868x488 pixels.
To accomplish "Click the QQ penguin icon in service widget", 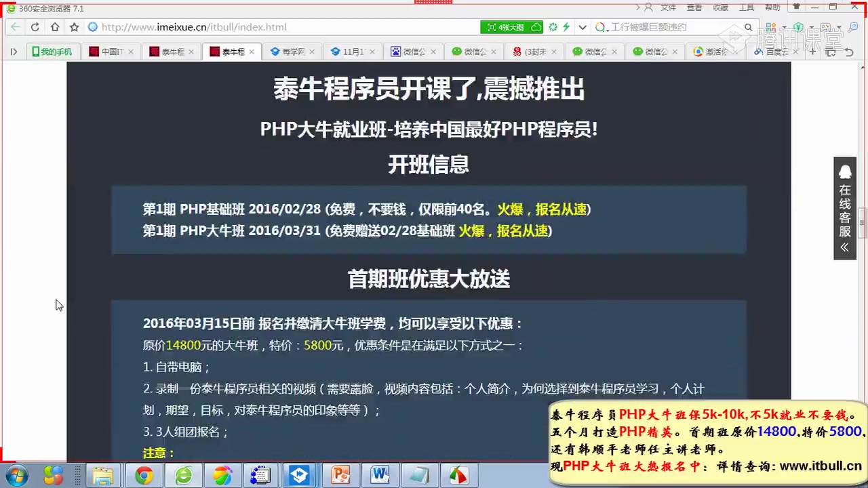I will pos(845,171).
